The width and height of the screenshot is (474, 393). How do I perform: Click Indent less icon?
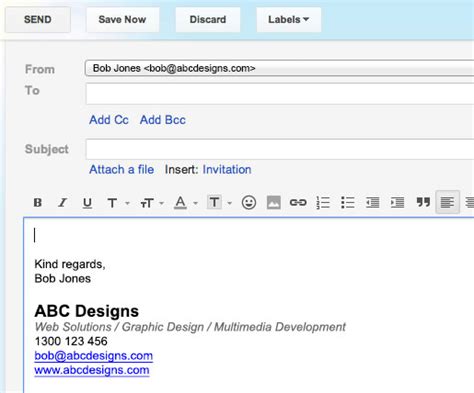pyautogui.click(x=372, y=202)
